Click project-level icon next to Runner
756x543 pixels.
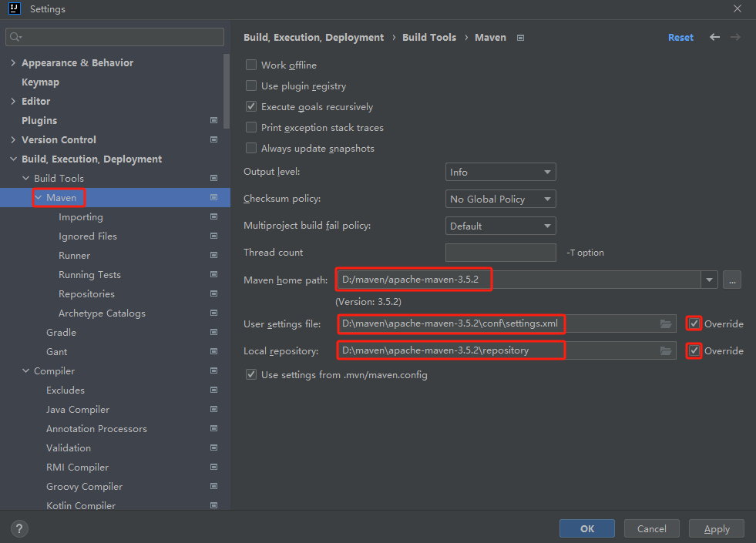point(213,256)
